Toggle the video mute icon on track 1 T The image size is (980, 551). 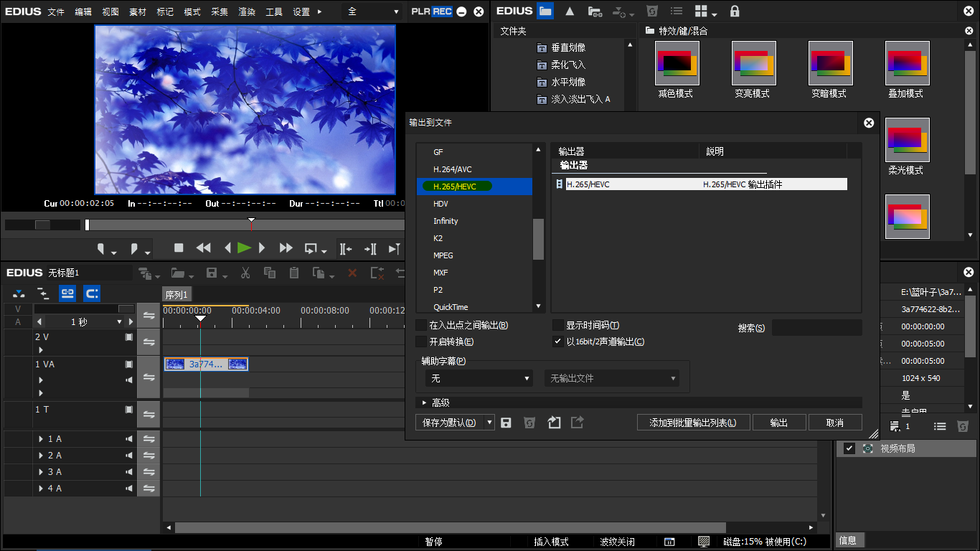pyautogui.click(x=129, y=410)
